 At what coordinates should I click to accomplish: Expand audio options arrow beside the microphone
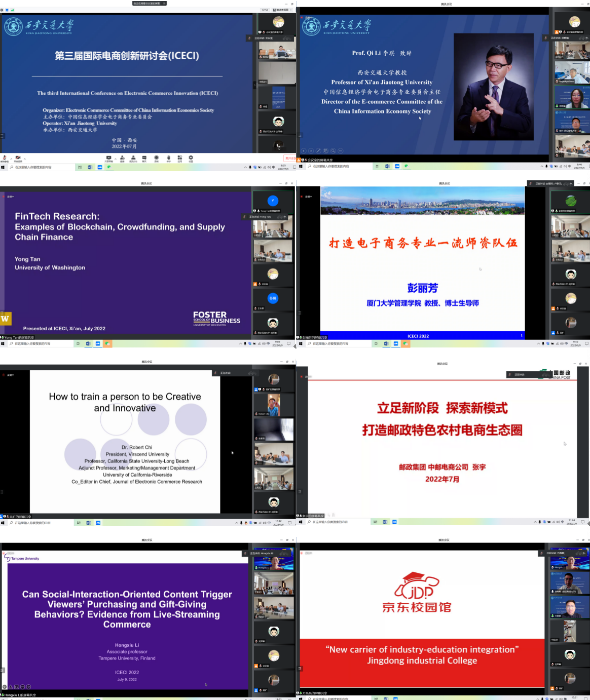(11, 159)
